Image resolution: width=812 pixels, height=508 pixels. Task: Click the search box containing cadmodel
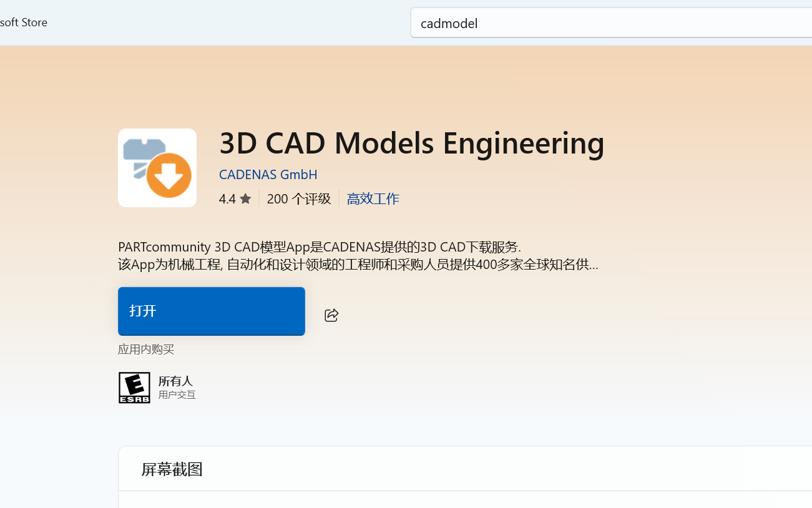(x=611, y=23)
